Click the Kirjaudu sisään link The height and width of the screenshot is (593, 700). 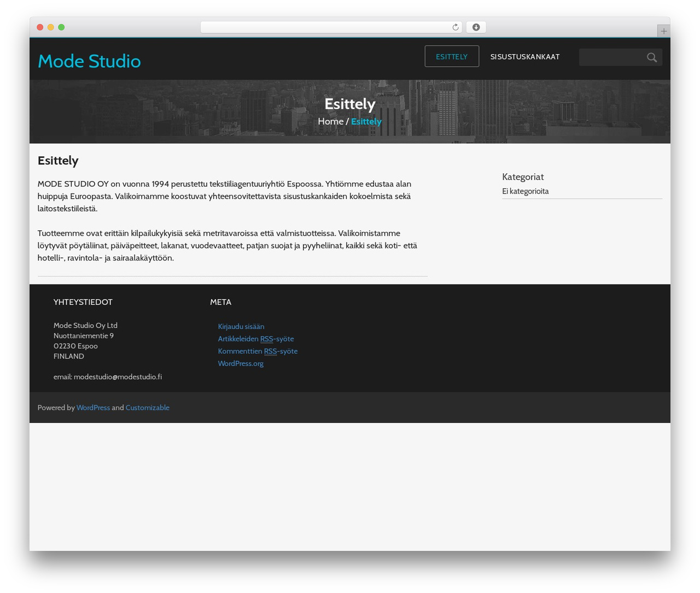pos(241,327)
